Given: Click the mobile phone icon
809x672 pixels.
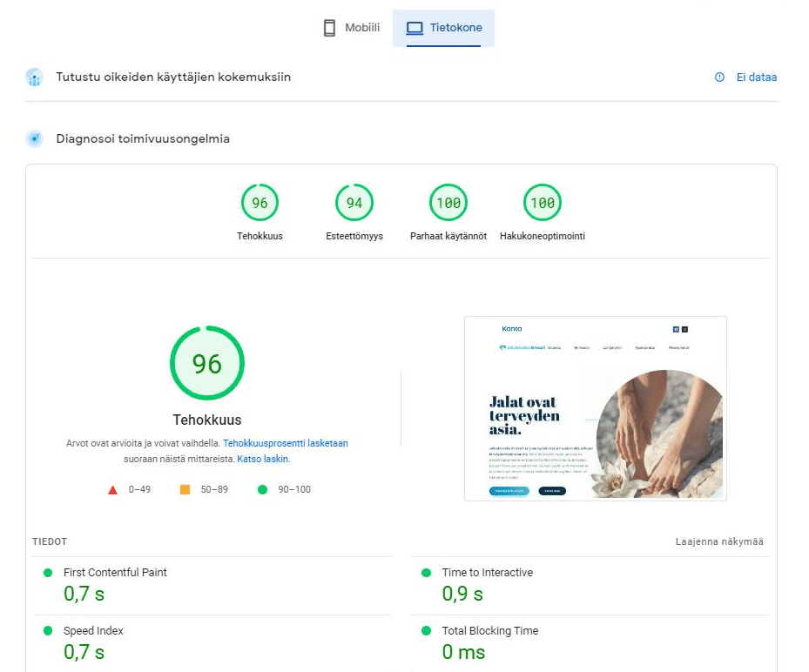Looking at the screenshot, I should [x=329, y=28].
